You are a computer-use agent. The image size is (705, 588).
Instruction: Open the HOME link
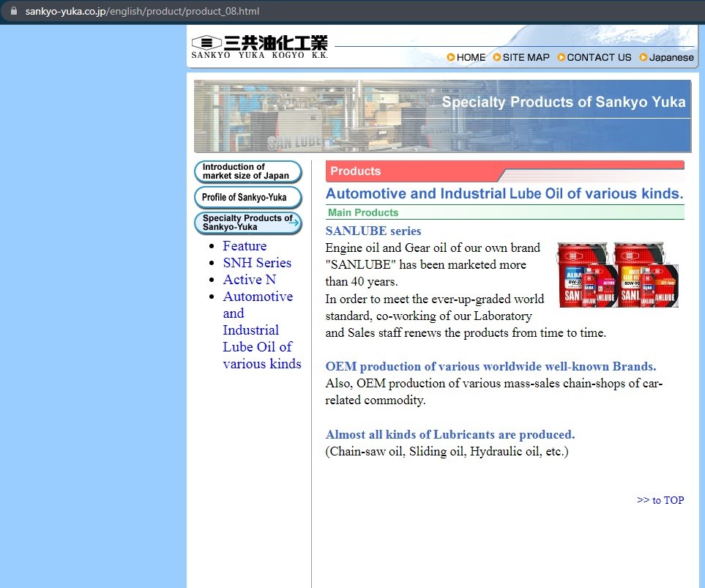click(x=471, y=57)
